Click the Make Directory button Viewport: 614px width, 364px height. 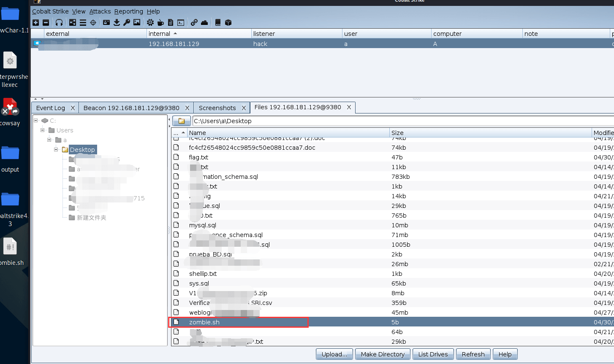[x=383, y=354]
